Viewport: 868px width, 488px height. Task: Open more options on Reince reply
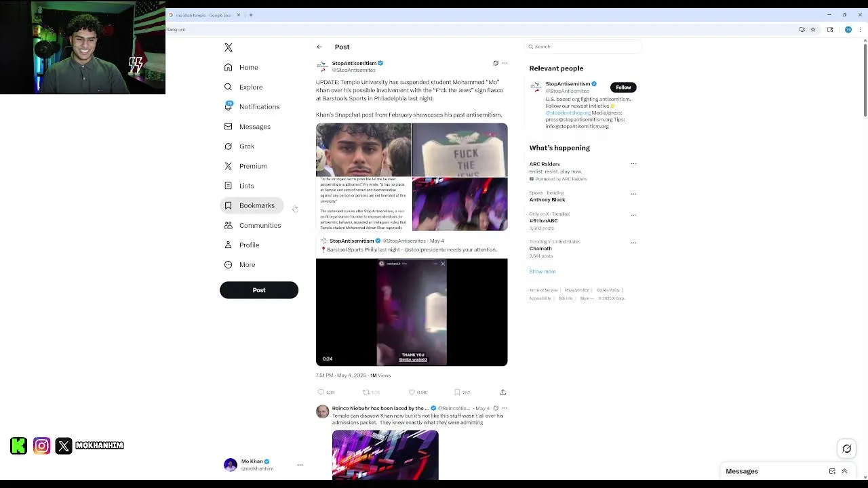(x=505, y=408)
